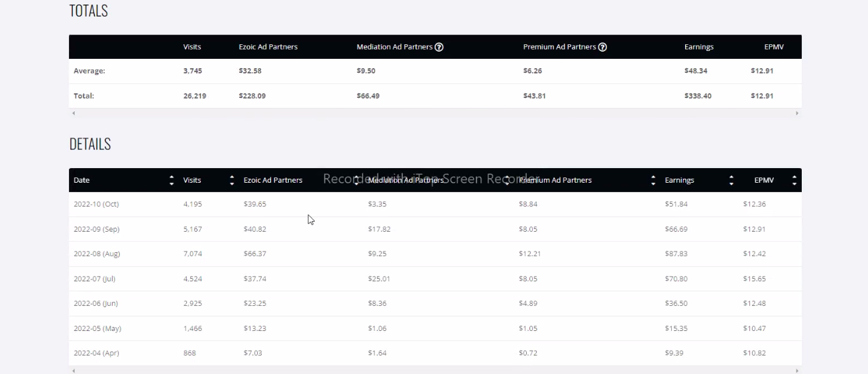Toggle sort arrows after Details Premium Ad Partners
The height and width of the screenshot is (374, 868).
pyautogui.click(x=654, y=180)
